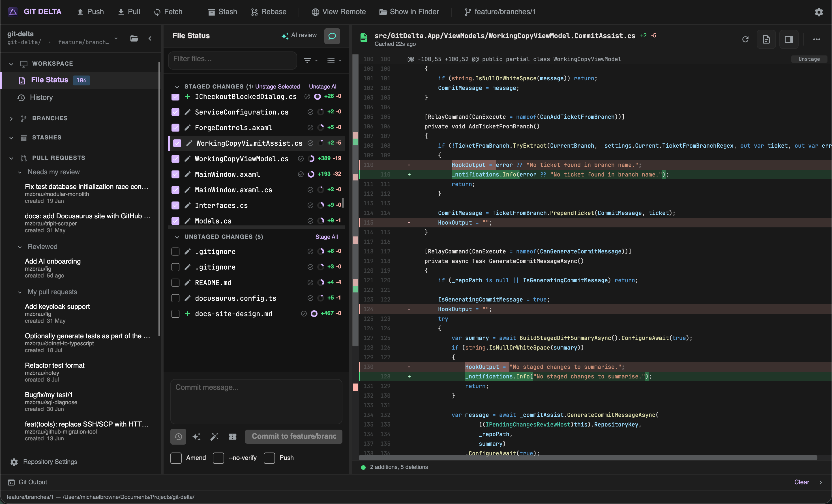Click the green file icon in diff header
This screenshot has width=832, height=504.
tap(364, 38)
